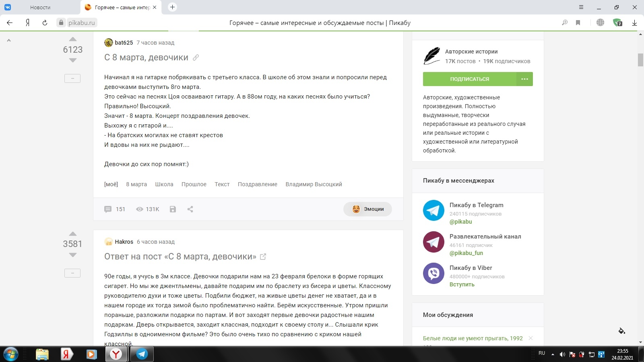
Task: Open the shield extension with badge 7
Action: click(617, 23)
